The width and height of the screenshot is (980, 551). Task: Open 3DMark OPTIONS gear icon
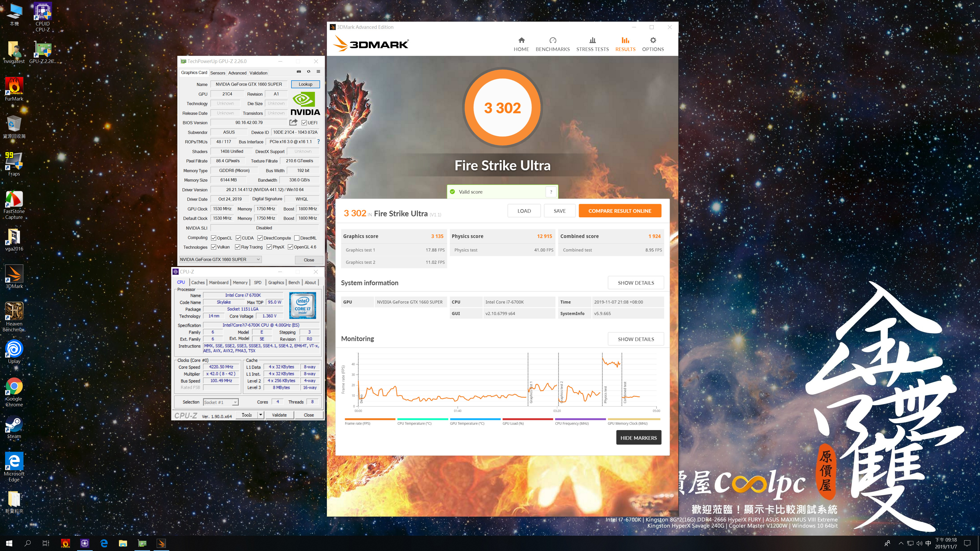(653, 40)
